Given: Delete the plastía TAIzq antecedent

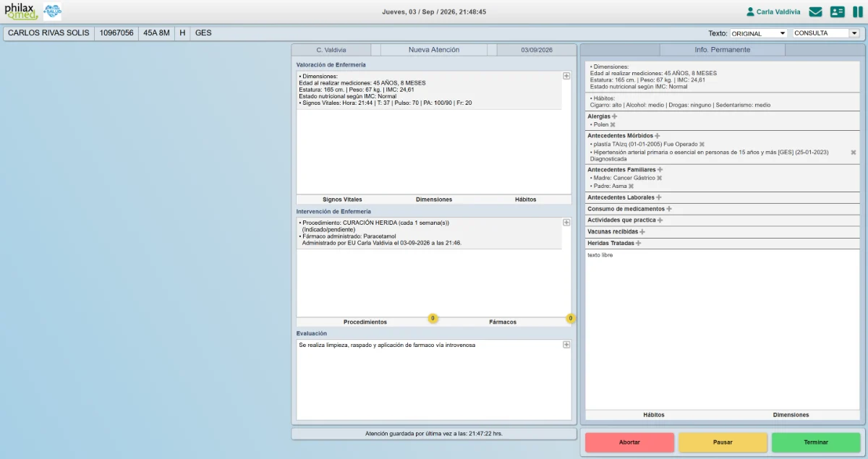Looking at the screenshot, I should (x=702, y=145).
